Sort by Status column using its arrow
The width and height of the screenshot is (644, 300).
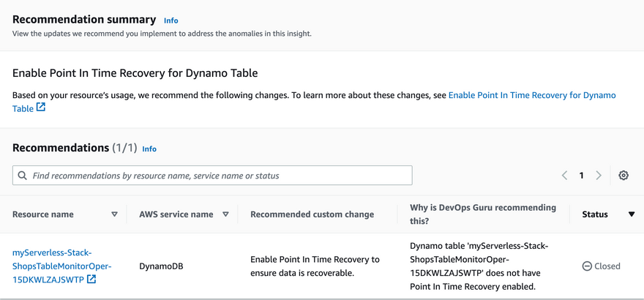[632, 214]
